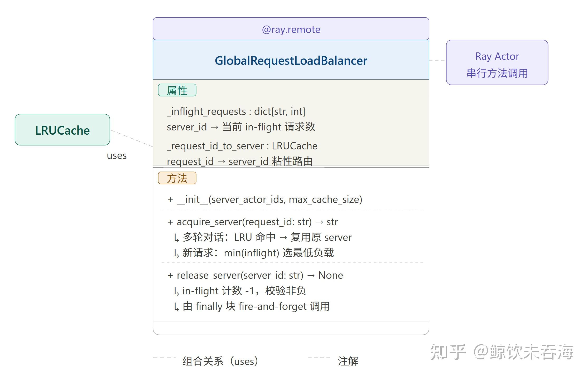The height and width of the screenshot is (376, 588).
Task: Click the 方法 section badge
Action: pos(177,178)
